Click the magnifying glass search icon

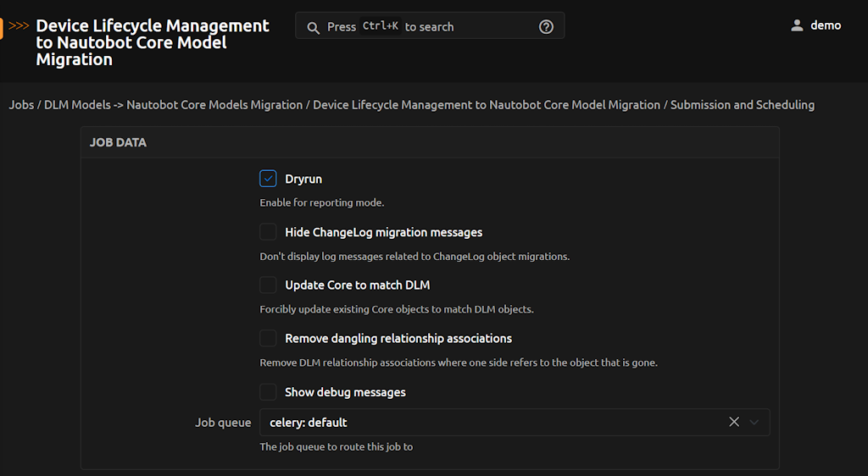point(313,27)
